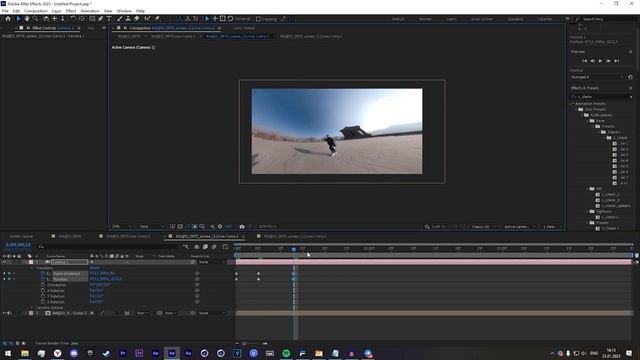
Task: Click the layer 2 label color swatch
Action: point(31,313)
